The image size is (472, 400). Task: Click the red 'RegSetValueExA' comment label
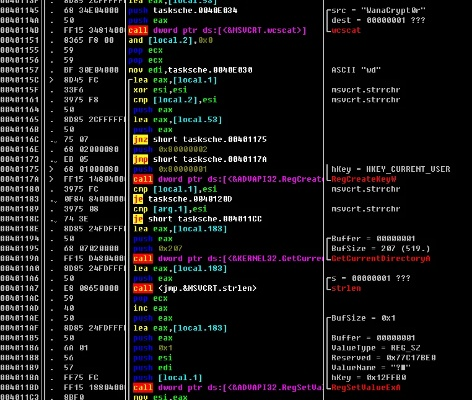[366, 388]
